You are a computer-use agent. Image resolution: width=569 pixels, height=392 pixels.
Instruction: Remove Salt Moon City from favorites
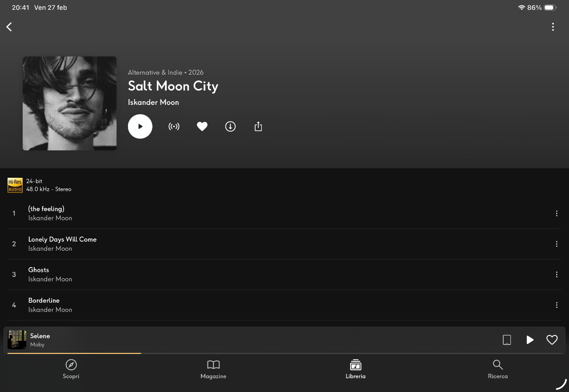[x=202, y=127]
